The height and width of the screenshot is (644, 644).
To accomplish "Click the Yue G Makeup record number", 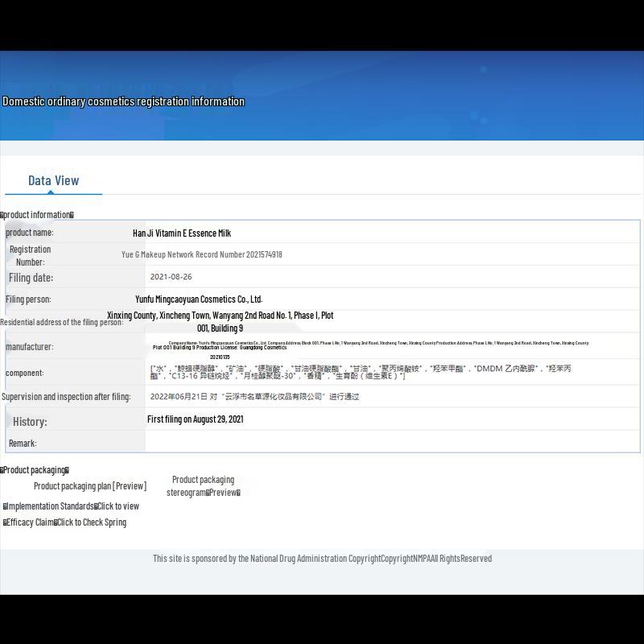I will [x=201, y=254].
